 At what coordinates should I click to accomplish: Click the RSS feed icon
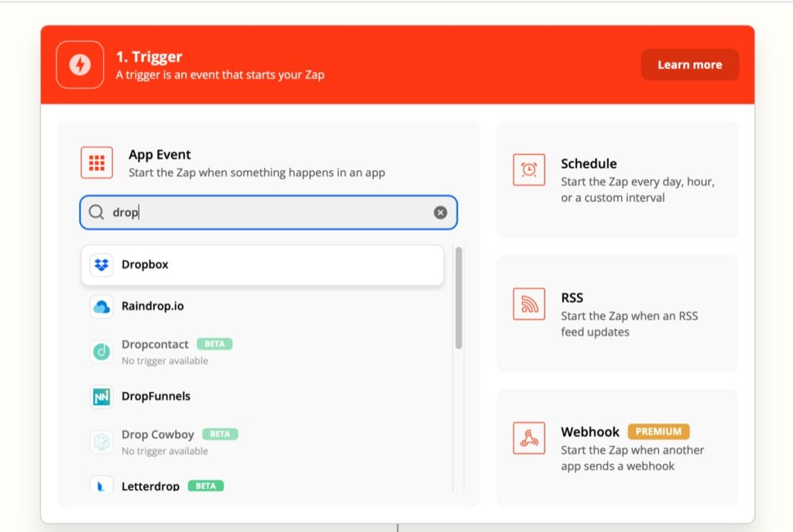(529, 304)
